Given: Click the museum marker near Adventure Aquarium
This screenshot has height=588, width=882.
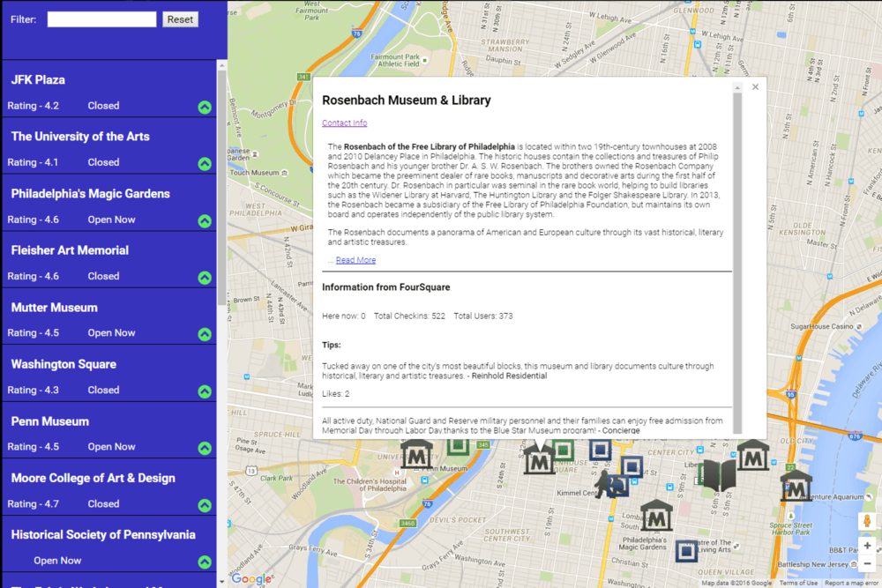Looking at the screenshot, I should click(x=796, y=486).
